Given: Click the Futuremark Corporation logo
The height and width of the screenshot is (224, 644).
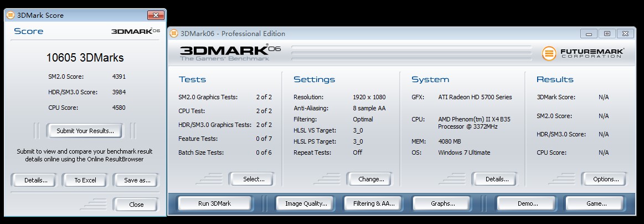Looking at the screenshot, I should [583, 53].
